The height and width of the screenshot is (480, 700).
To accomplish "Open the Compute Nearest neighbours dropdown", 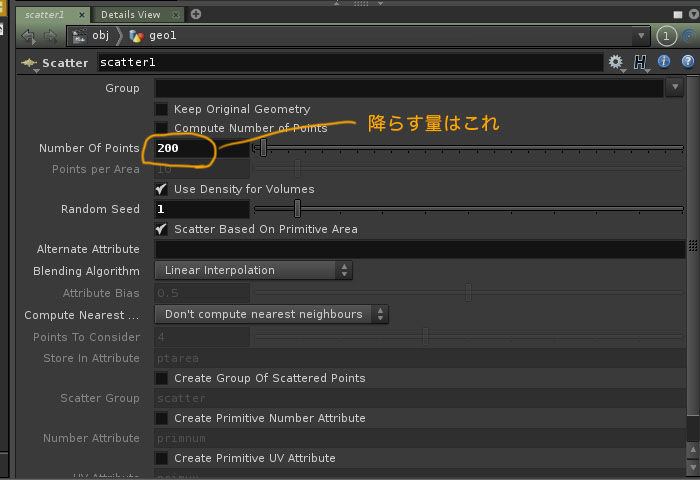I will [x=272, y=314].
